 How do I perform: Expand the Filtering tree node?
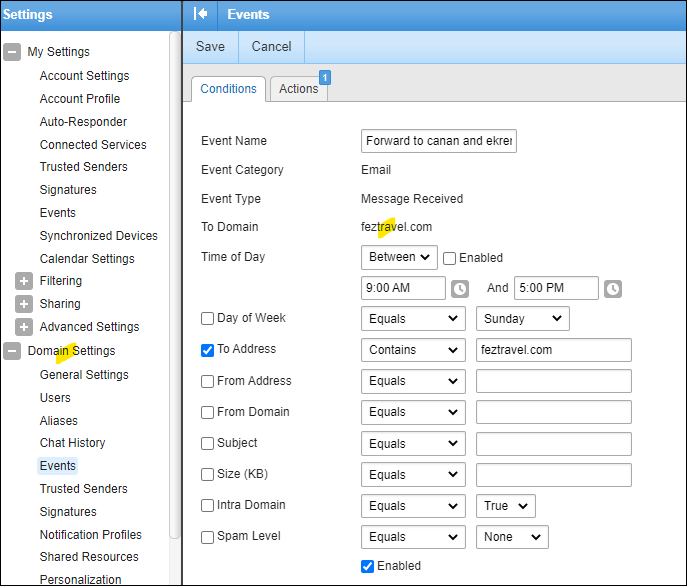[x=24, y=282]
